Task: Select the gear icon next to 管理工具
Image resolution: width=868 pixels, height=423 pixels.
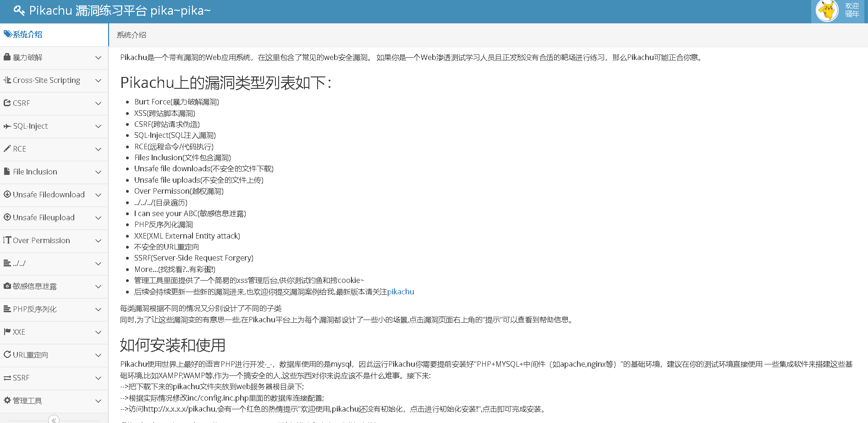Action: (x=7, y=401)
